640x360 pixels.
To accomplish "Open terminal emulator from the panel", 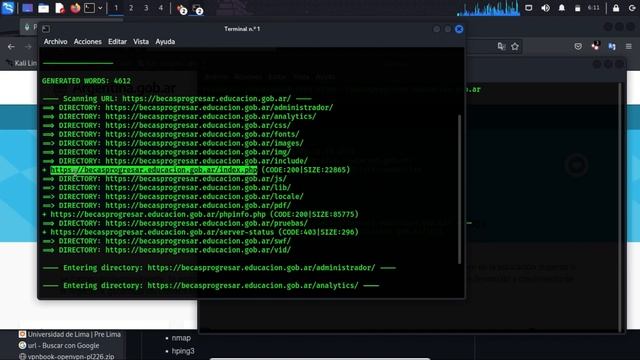I will point(89,8).
